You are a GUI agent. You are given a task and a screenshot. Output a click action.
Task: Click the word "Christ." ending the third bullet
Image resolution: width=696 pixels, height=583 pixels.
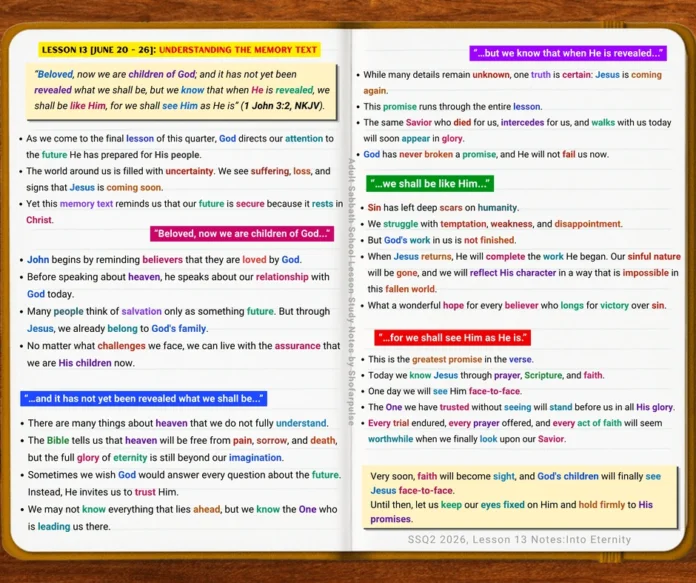pos(40,220)
